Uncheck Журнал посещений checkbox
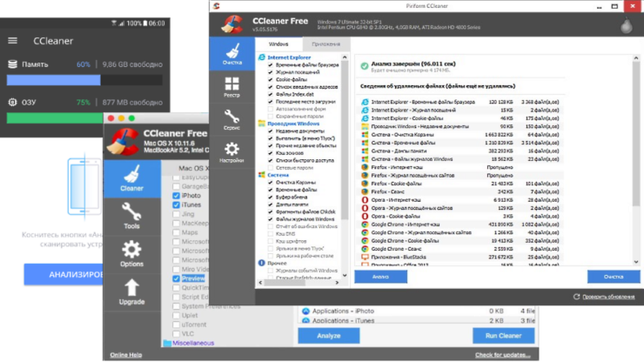Screen dimensions: 644x362 271,72
